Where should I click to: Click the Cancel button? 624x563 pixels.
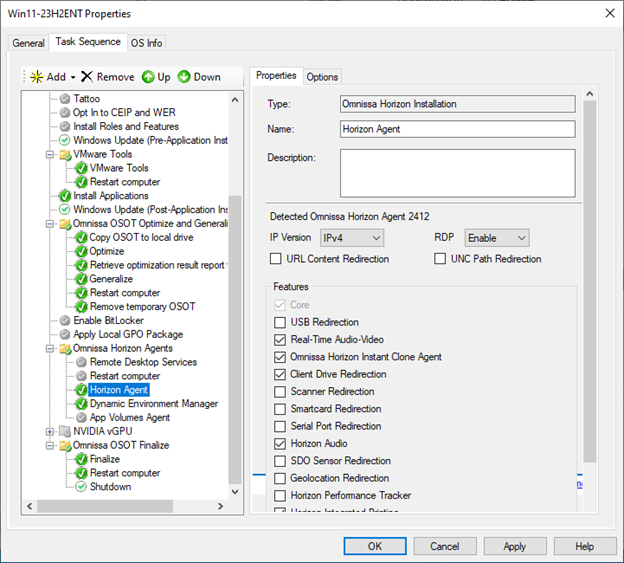point(445,546)
